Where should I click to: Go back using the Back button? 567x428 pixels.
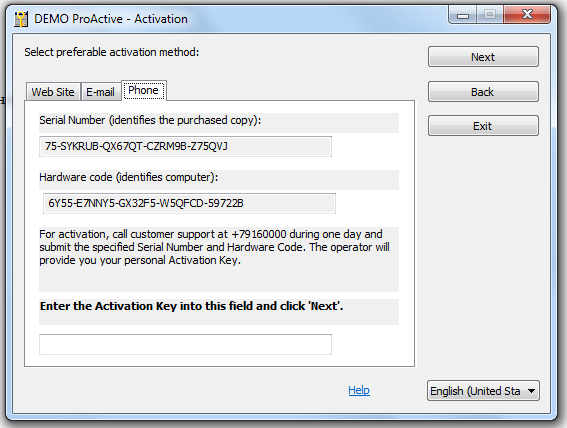click(x=483, y=92)
